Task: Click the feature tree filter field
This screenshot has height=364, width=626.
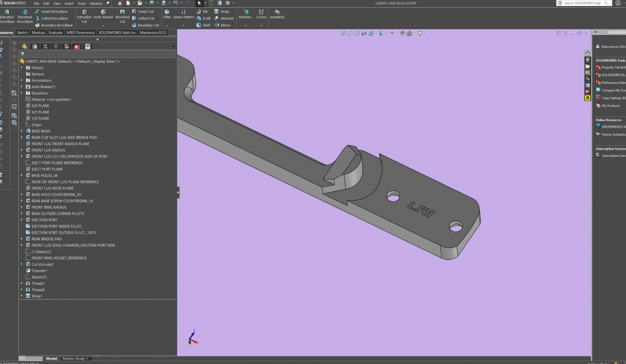Action: 98,54
